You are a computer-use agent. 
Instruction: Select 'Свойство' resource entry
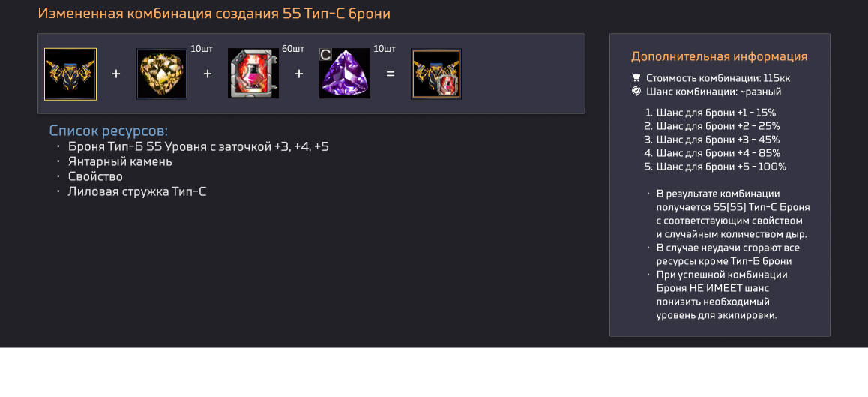95,176
